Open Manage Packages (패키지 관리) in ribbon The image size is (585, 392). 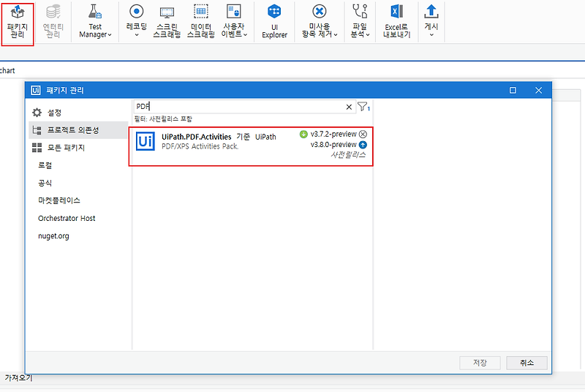point(18,23)
